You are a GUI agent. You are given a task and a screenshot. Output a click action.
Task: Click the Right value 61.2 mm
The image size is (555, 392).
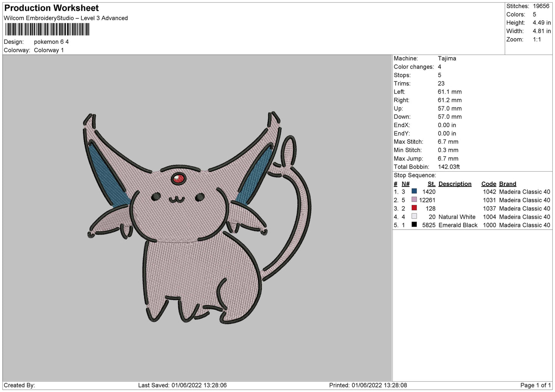point(450,100)
